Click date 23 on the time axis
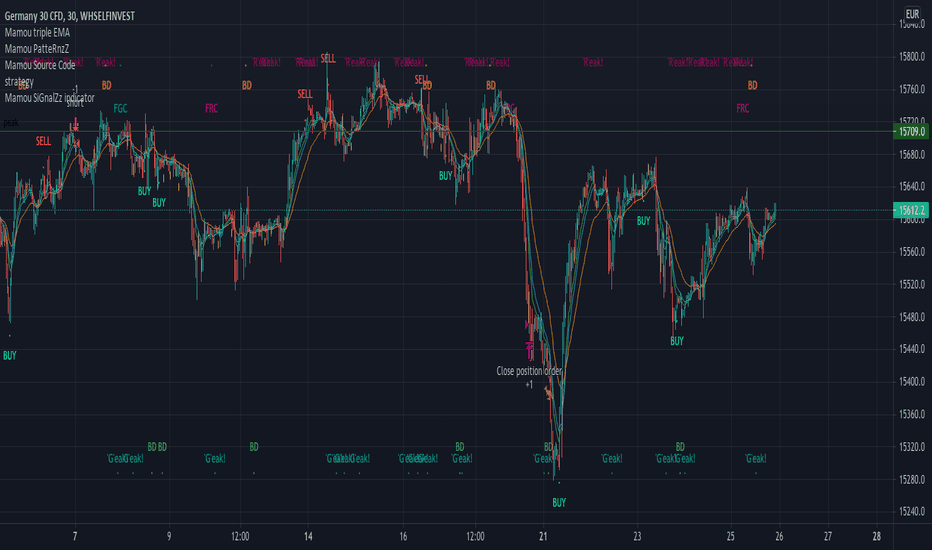Image resolution: width=932 pixels, height=550 pixels. coord(637,536)
